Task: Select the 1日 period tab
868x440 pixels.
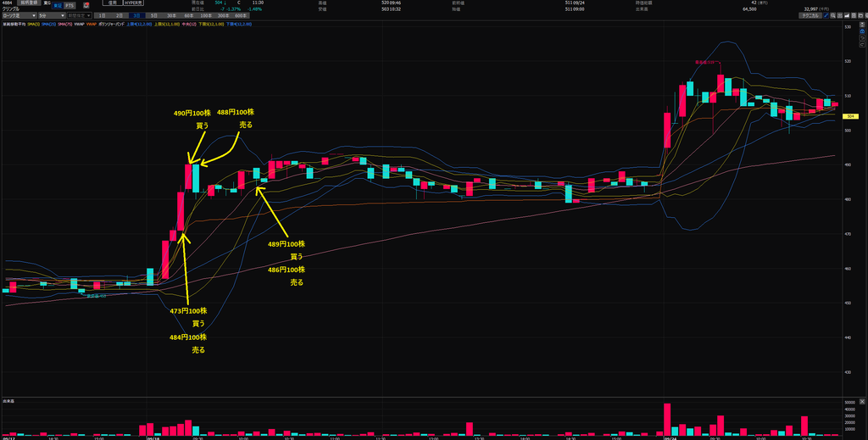Action: (103, 15)
